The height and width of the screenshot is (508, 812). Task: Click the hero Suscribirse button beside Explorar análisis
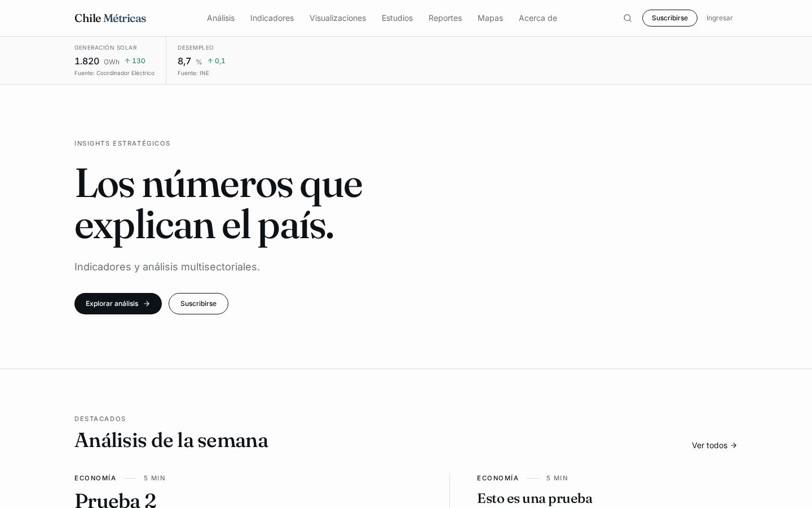coord(198,304)
